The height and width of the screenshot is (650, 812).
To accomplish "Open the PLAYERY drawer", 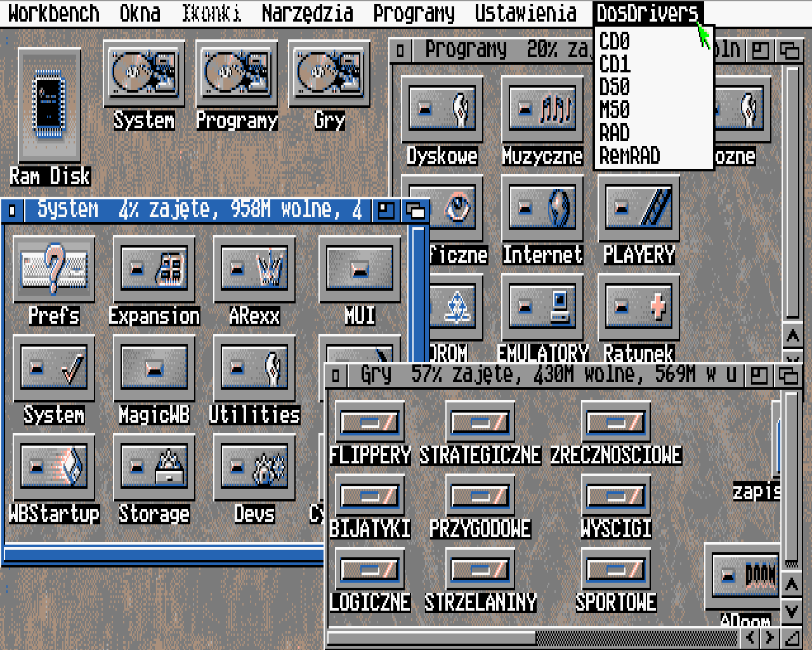I will [639, 208].
